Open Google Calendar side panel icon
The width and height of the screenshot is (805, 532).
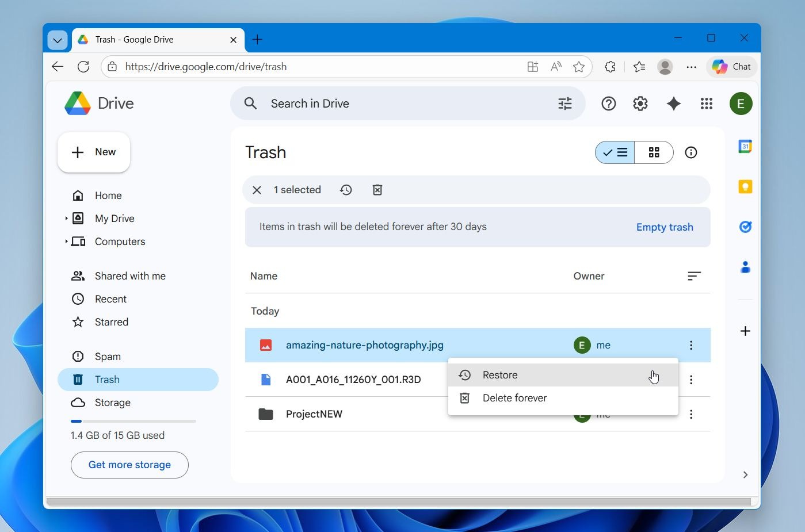pos(745,147)
